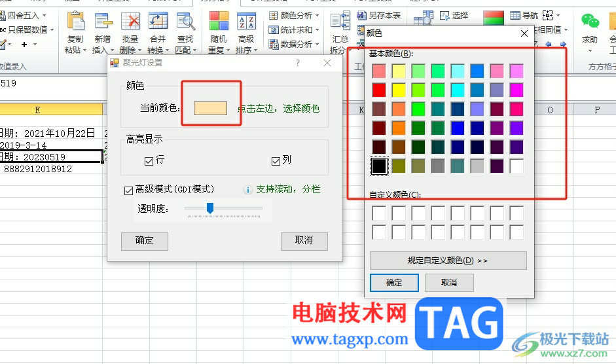Open the 汇总拆分 summarize split tool
The width and height of the screenshot is (616, 364).
(340, 33)
